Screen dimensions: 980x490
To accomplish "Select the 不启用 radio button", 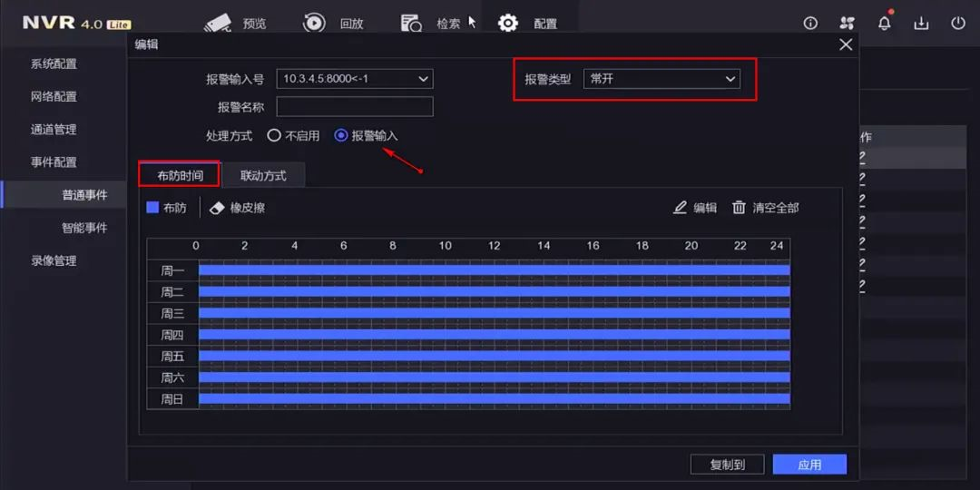I will (274, 135).
